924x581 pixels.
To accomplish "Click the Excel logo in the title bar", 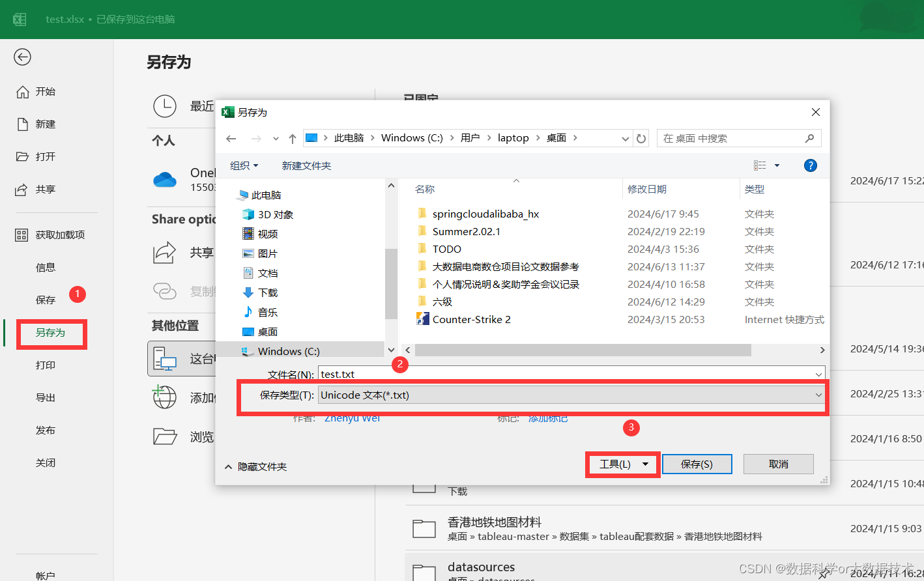I will (x=20, y=18).
